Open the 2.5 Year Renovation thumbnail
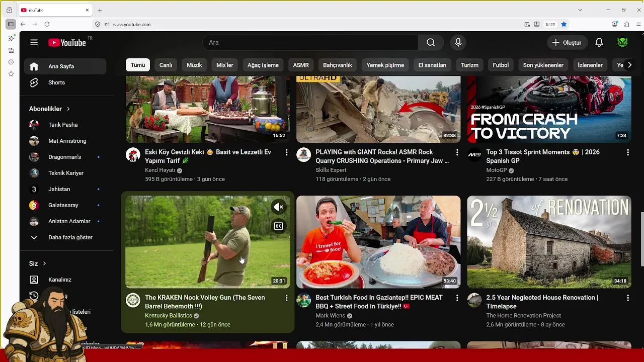 pos(549,242)
